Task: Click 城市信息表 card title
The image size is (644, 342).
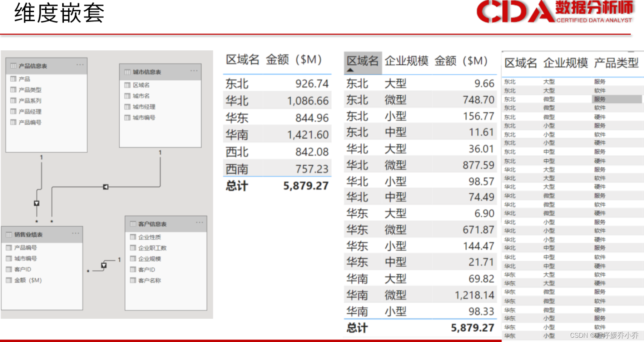Action: pos(147,72)
